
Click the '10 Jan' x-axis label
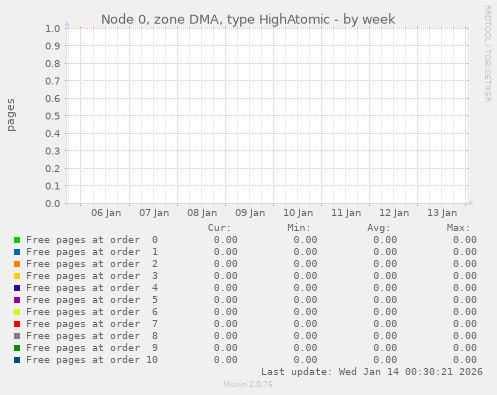point(298,213)
